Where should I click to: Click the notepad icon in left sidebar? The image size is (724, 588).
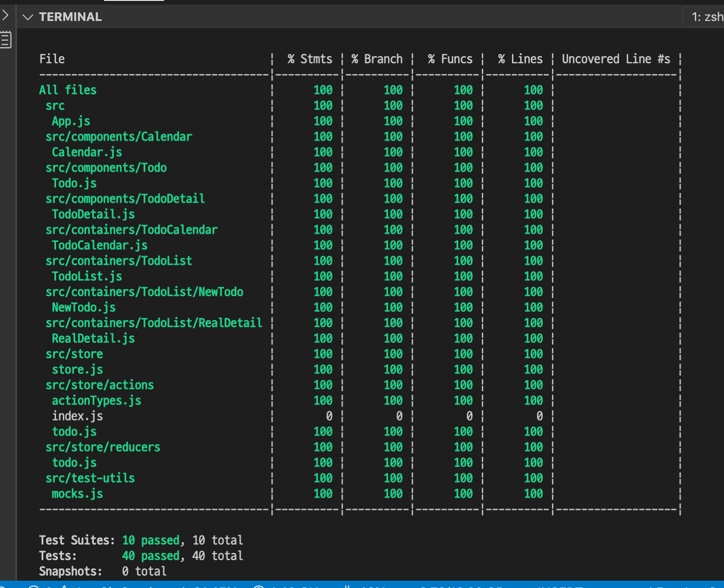coord(5,40)
